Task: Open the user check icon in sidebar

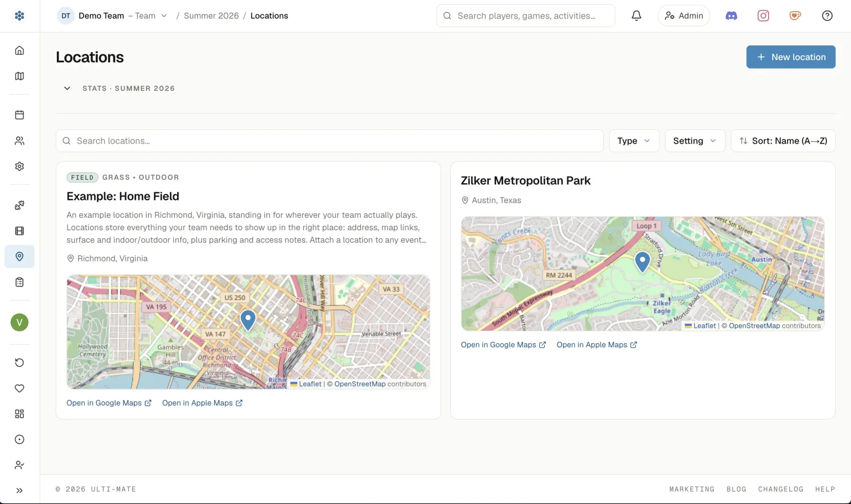Action: click(x=20, y=465)
